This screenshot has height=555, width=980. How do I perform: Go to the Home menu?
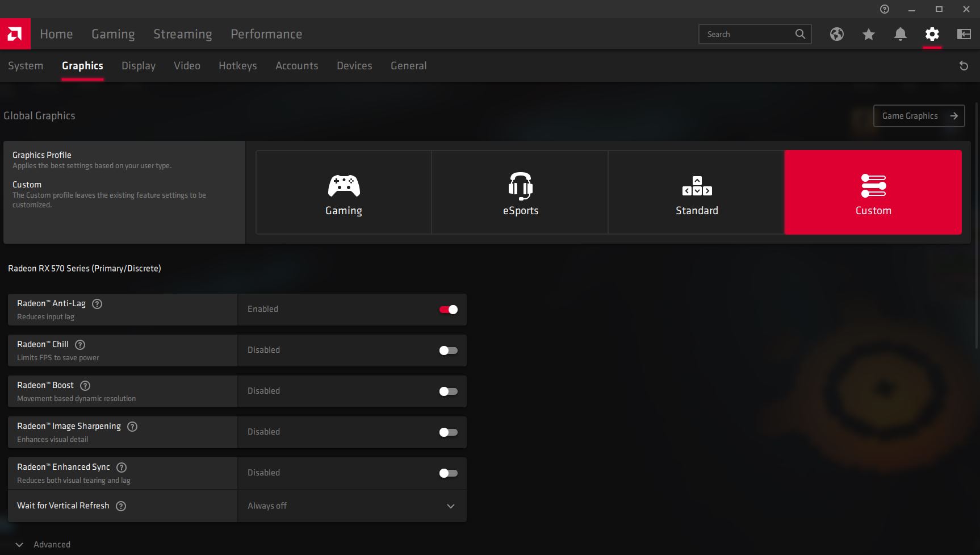point(56,34)
